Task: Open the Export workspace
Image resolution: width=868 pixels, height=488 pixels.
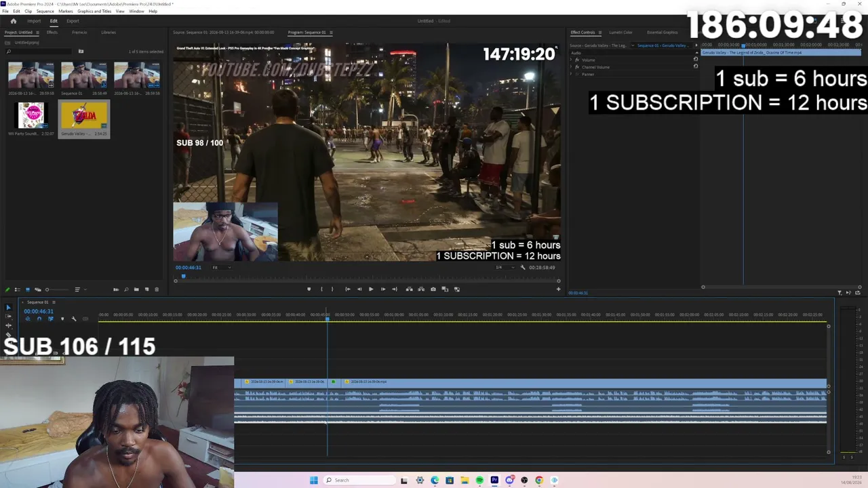Action: [x=73, y=21]
